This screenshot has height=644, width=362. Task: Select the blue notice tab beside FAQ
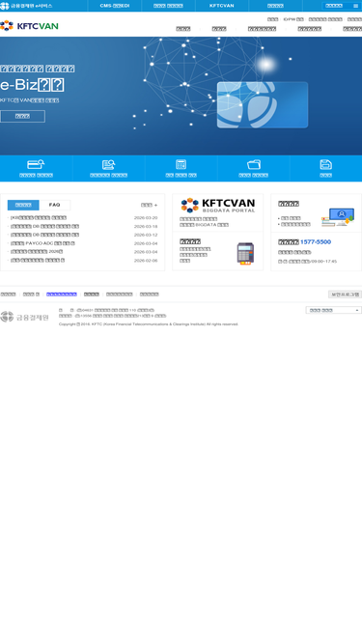(23, 205)
